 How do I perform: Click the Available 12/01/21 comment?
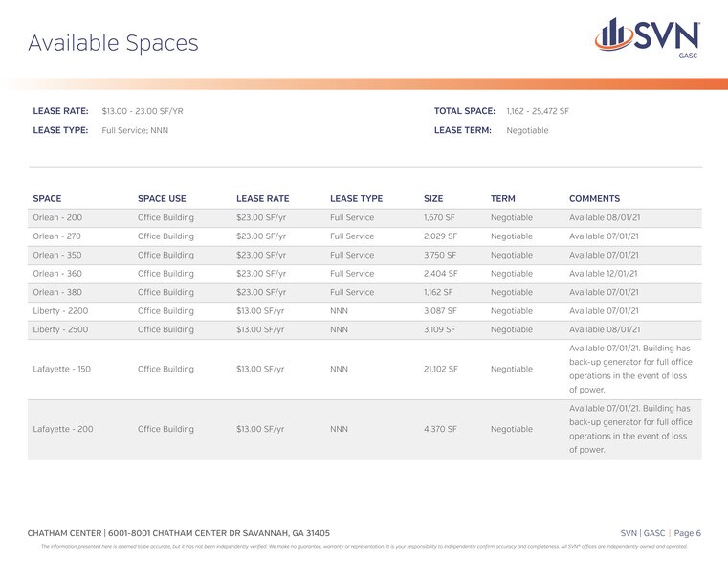[x=605, y=274]
